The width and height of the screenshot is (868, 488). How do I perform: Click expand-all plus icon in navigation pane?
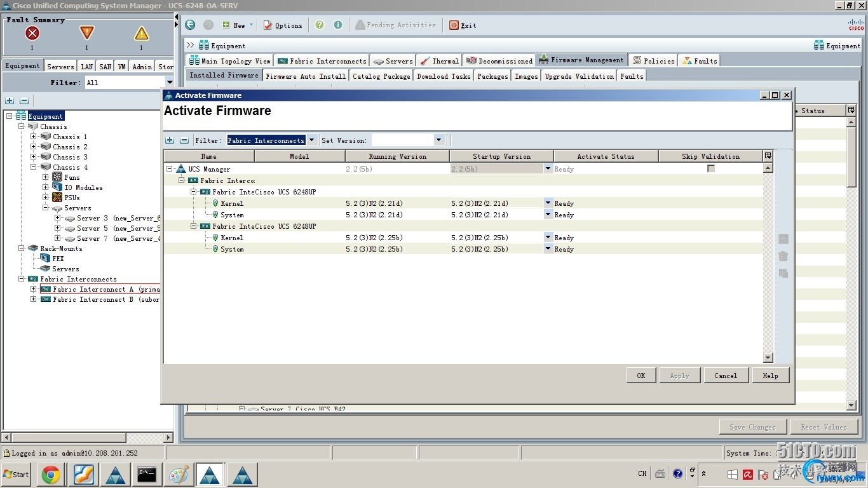10,100
